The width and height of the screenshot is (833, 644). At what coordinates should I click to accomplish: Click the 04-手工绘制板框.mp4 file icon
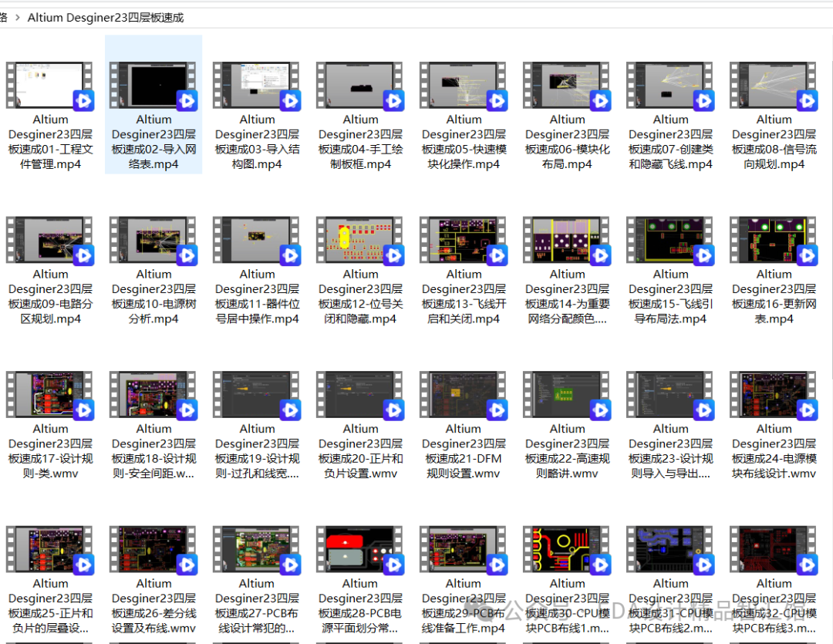tap(360, 85)
